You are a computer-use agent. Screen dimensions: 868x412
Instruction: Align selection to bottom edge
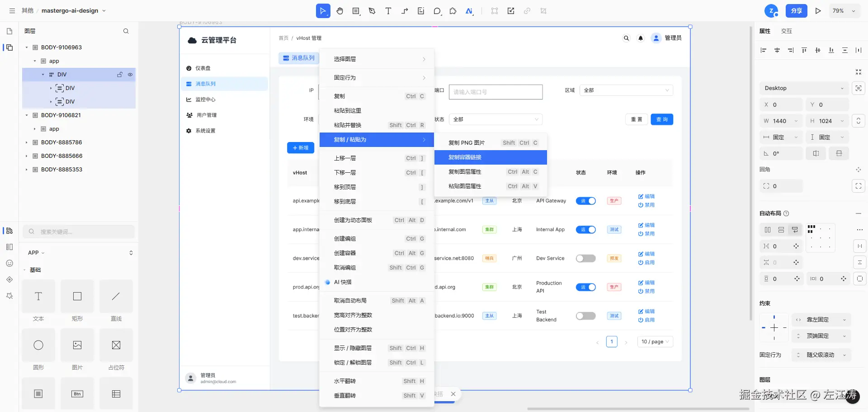pos(831,50)
